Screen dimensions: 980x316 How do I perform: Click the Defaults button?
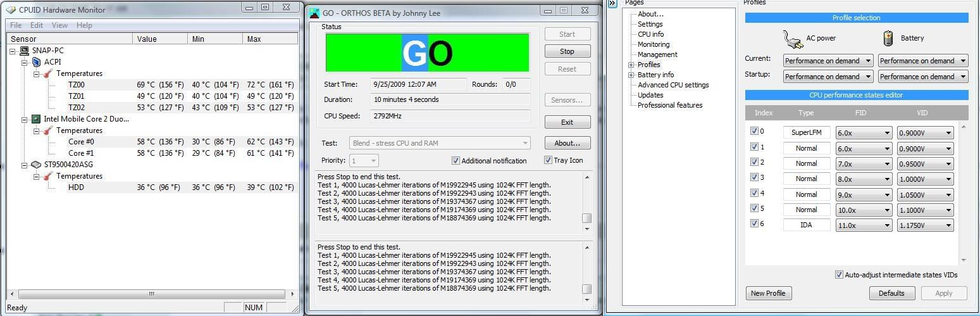[891, 293]
